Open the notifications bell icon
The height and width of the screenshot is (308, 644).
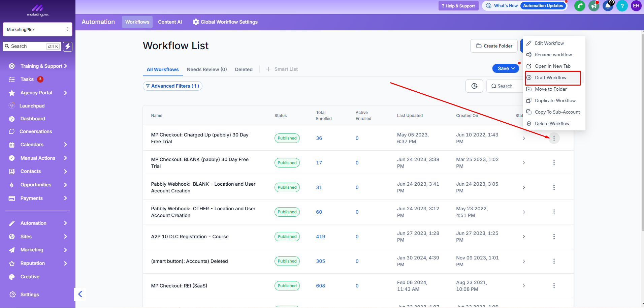pyautogui.click(x=608, y=6)
